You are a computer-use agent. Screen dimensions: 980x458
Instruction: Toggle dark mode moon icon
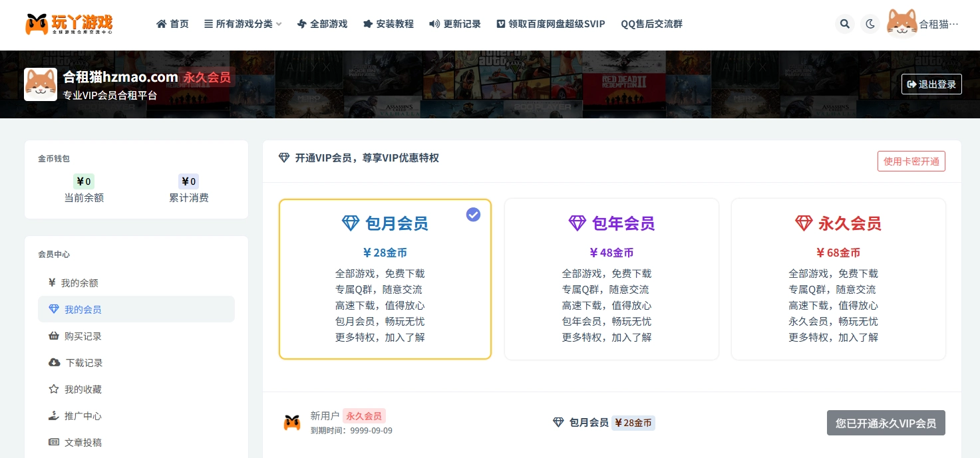pyautogui.click(x=870, y=24)
